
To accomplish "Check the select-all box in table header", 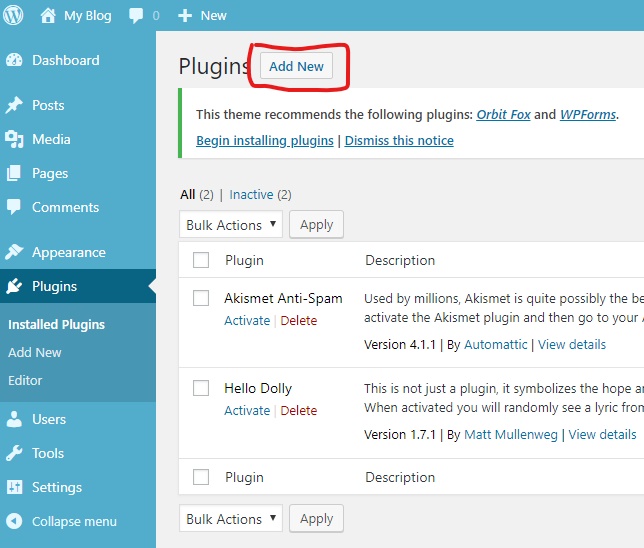I will click(201, 260).
